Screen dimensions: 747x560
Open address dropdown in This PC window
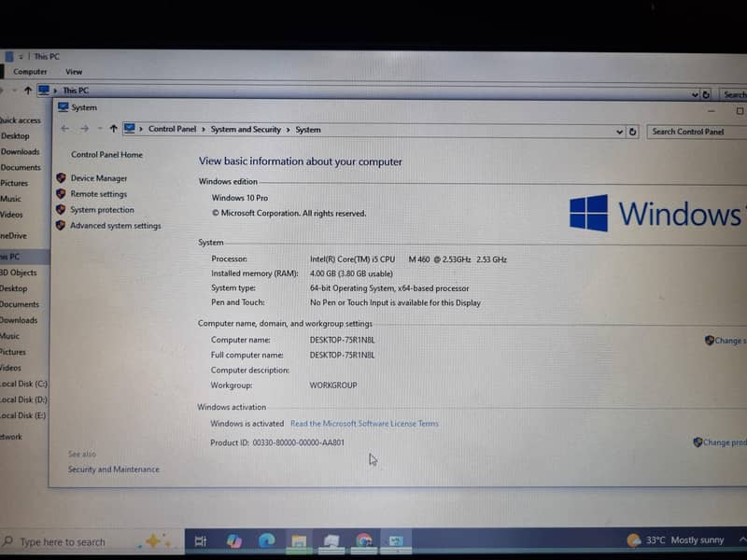click(x=695, y=94)
